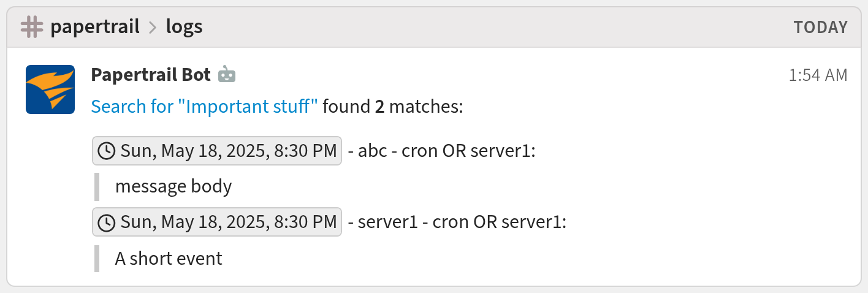The image size is (868, 293).
Task: Click the Papertrail Bot sender name
Action: pyautogui.click(x=151, y=75)
